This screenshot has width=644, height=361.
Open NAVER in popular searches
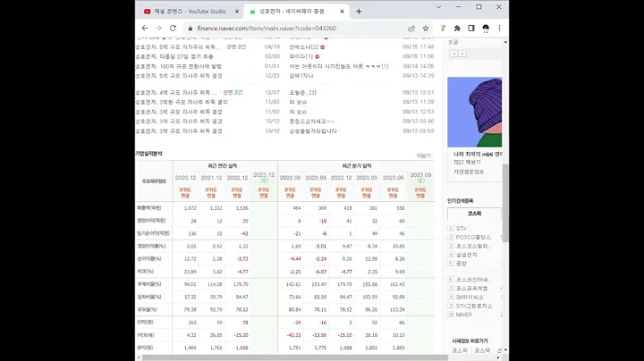point(464,315)
